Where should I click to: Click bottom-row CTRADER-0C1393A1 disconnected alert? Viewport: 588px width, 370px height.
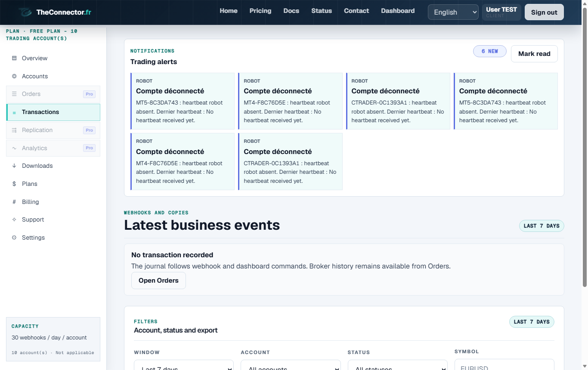(290, 161)
